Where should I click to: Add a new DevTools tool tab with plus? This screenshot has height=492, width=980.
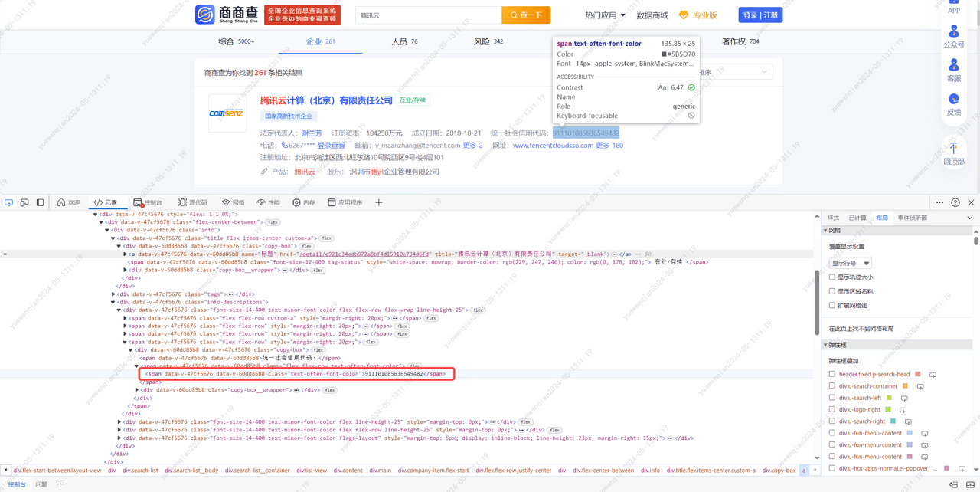pos(378,202)
